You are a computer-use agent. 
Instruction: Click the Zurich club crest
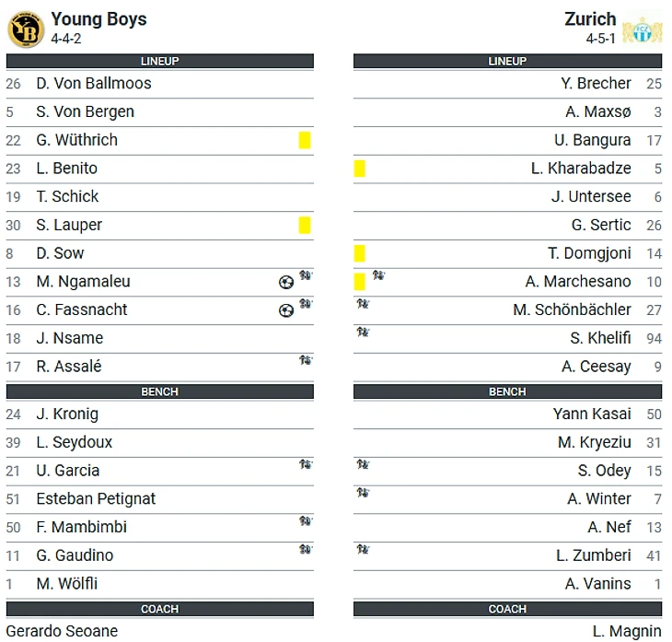pyautogui.click(x=642, y=30)
